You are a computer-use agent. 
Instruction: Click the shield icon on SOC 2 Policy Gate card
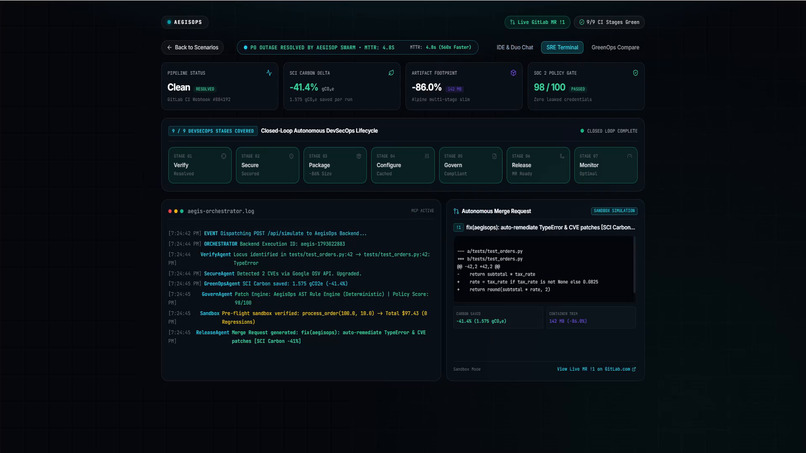(635, 73)
